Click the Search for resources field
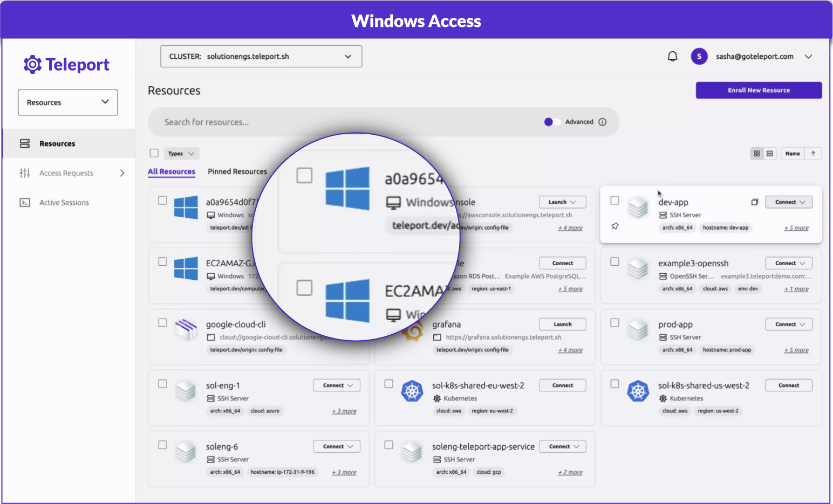Viewport: 833px width, 504px height. click(340, 122)
